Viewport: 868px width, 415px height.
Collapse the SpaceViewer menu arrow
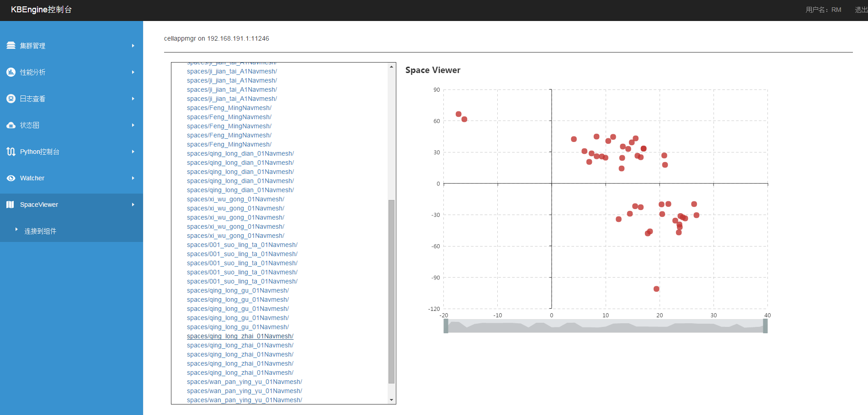tap(133, 205)
